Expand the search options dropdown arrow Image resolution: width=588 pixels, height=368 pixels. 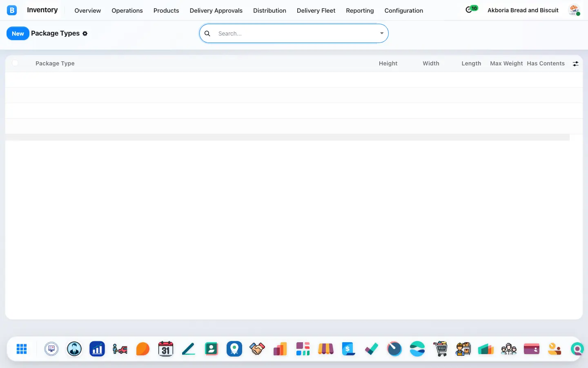[382, 34]
